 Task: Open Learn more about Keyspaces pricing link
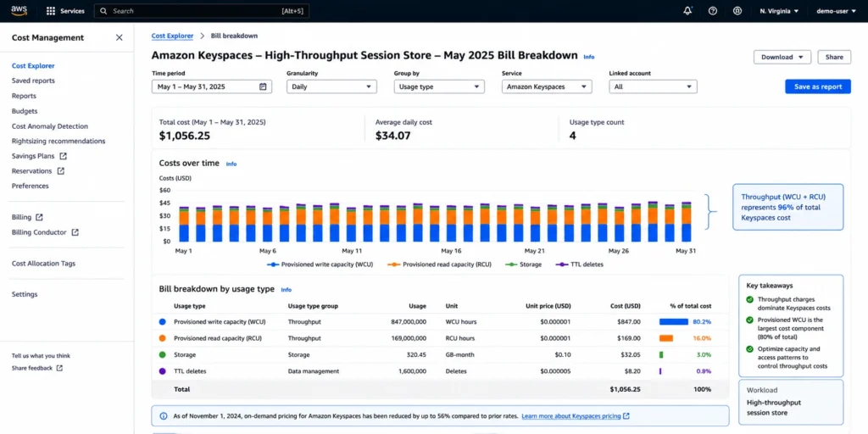pyautogui.click(x=571, y=415)
